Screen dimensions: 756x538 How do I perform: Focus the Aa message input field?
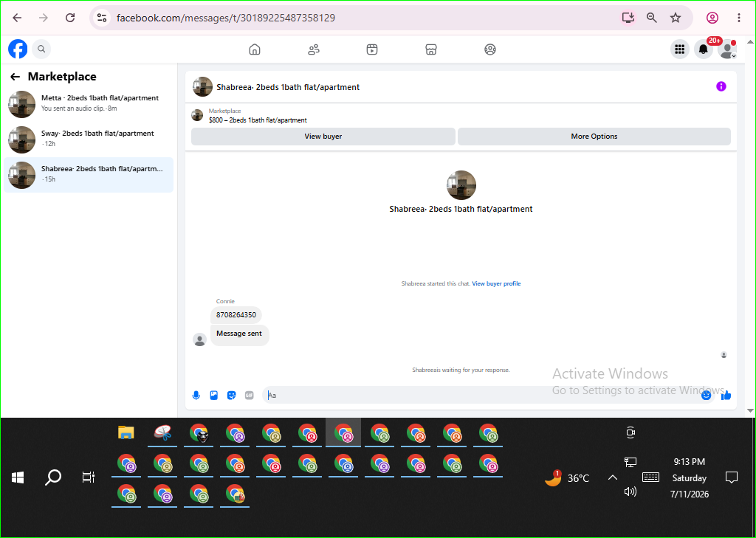(x=482, y=396)
